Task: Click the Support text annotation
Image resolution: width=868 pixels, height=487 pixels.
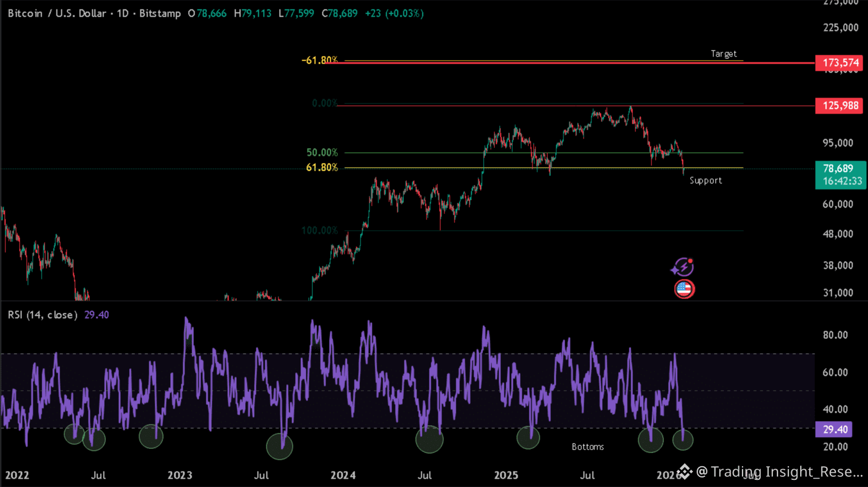Action: 706,180
